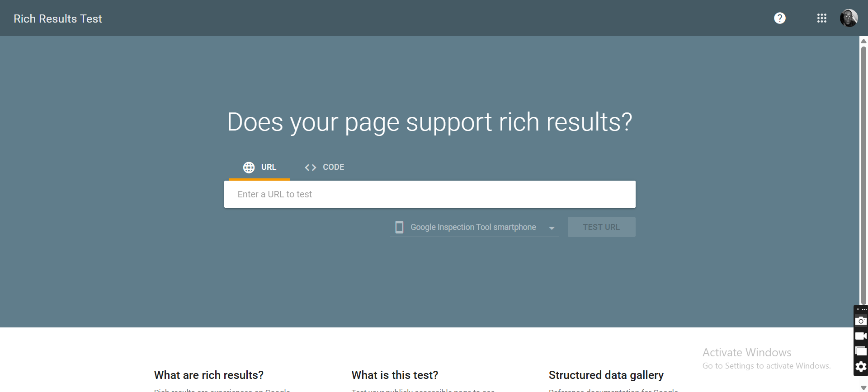Click the scrollbar up arrow

coord(863,41)
